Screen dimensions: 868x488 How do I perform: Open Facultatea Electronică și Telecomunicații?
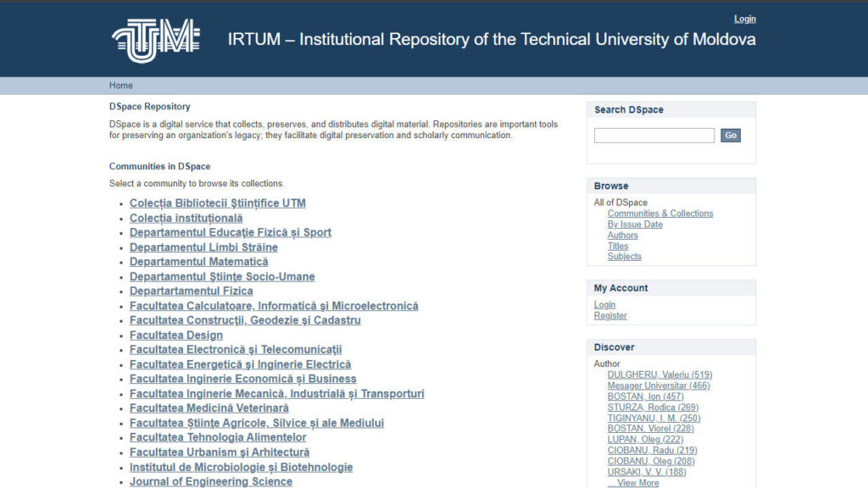click(x=236, y=350)
